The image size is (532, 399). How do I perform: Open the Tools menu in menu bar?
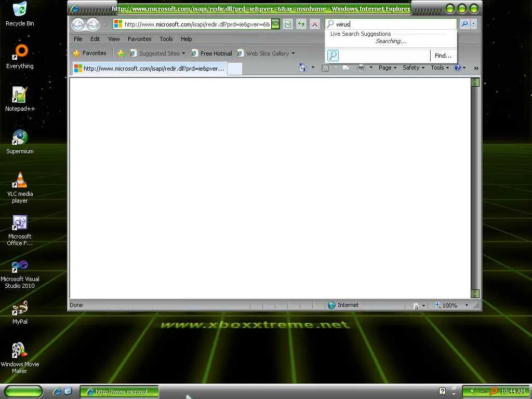point(166,39)
